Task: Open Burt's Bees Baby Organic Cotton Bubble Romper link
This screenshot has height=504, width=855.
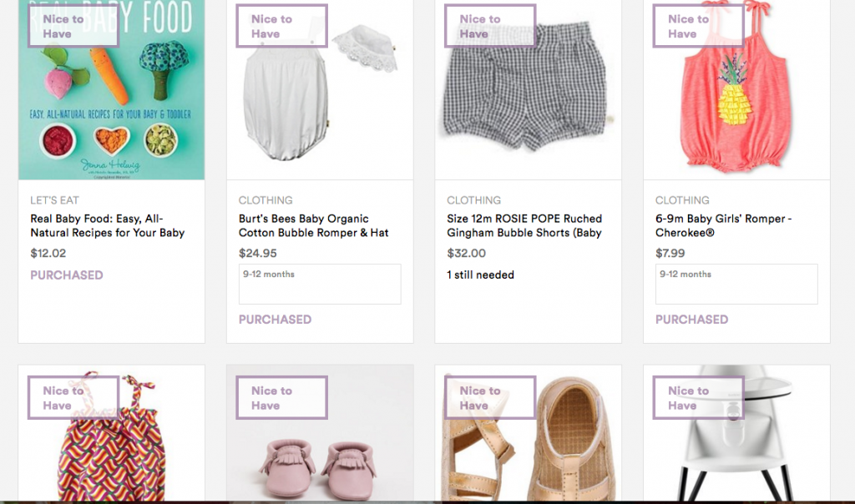Action: coord(314,225)
